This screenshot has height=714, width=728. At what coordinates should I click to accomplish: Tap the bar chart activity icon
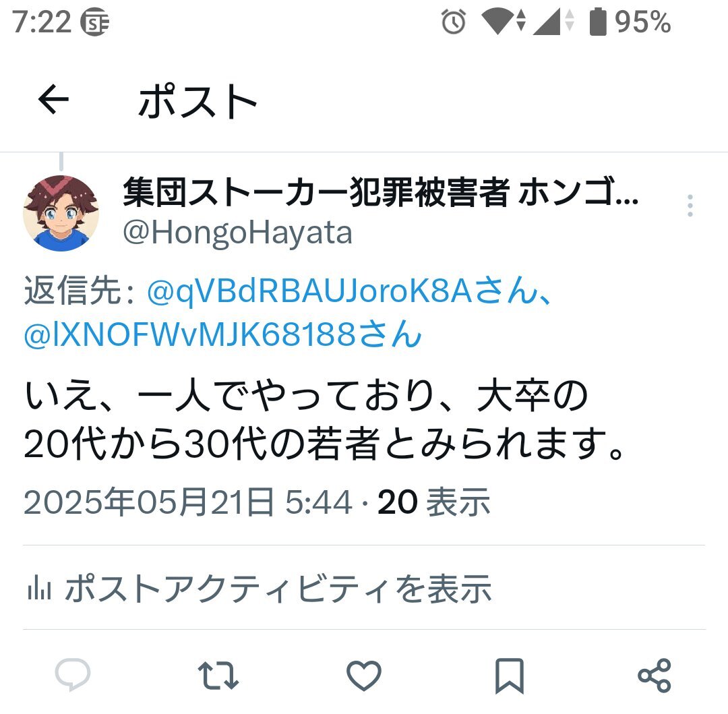(39, 588)
